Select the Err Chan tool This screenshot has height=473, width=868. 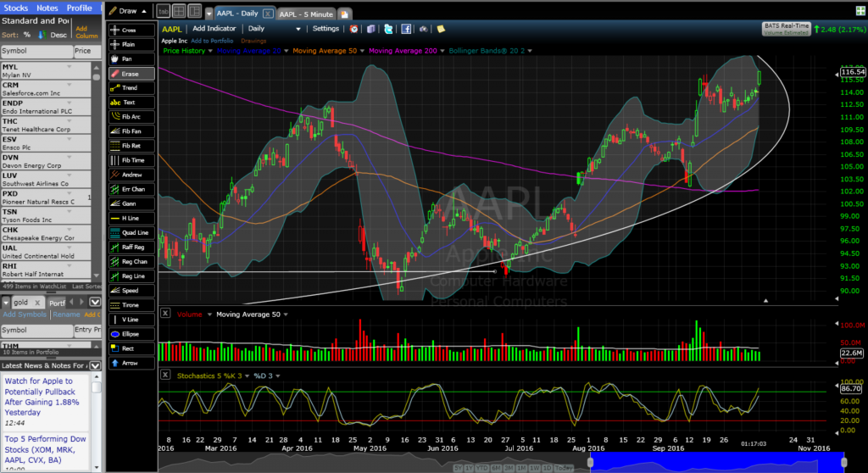[x=131, y=189]
